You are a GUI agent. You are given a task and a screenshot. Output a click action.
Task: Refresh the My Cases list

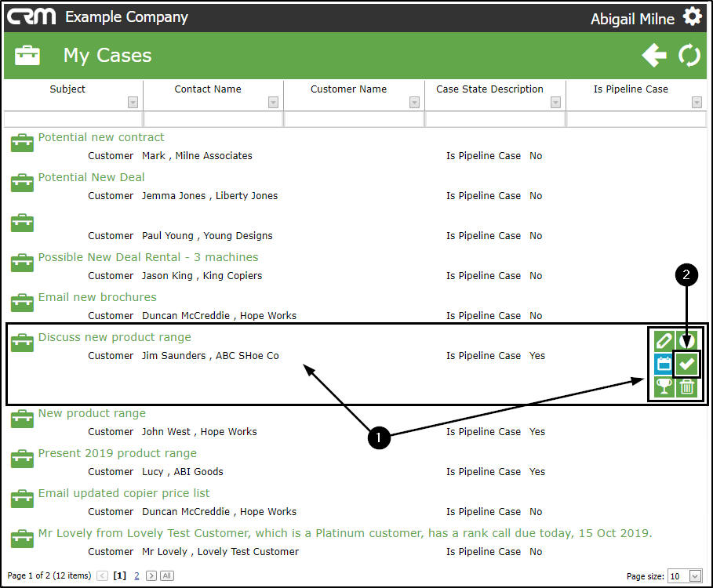(689, 56)
